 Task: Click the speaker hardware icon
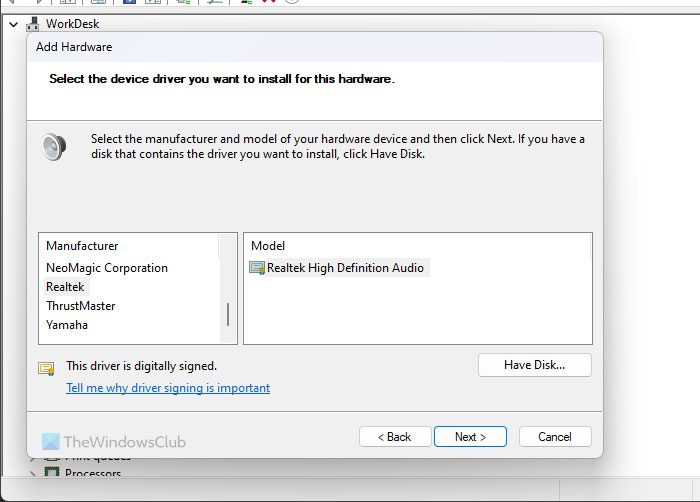[x=54, y=147]
